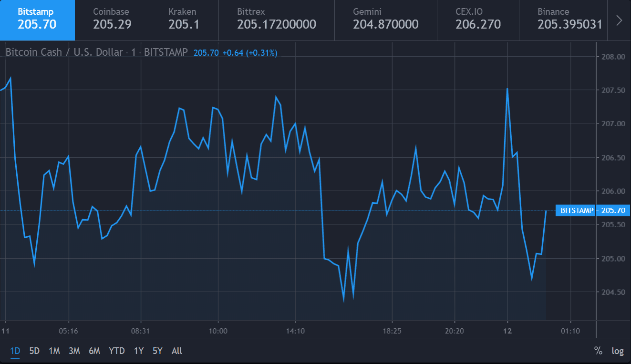This screenshot has height=364, width=631.
Task: Choose the Bittrex exchange tab
Action: coord(277,20)
